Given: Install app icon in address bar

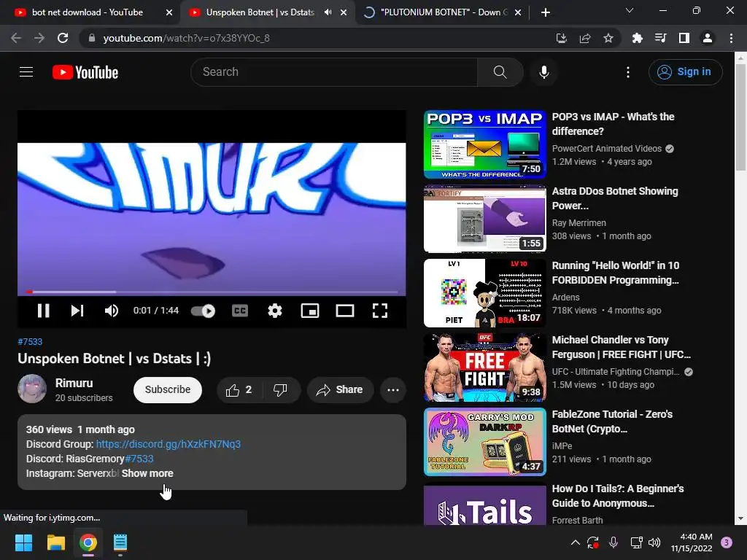Looking at the screenshot, I should click(x=561, y=38).
